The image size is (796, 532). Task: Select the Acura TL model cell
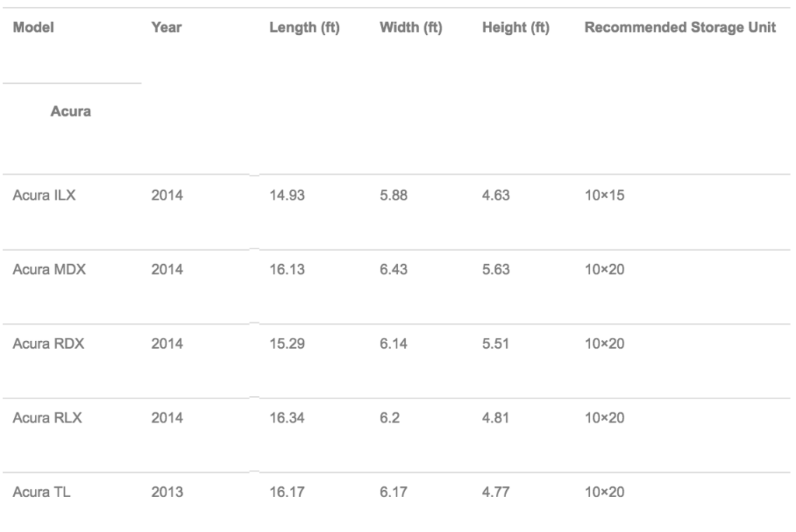[42, 492]
